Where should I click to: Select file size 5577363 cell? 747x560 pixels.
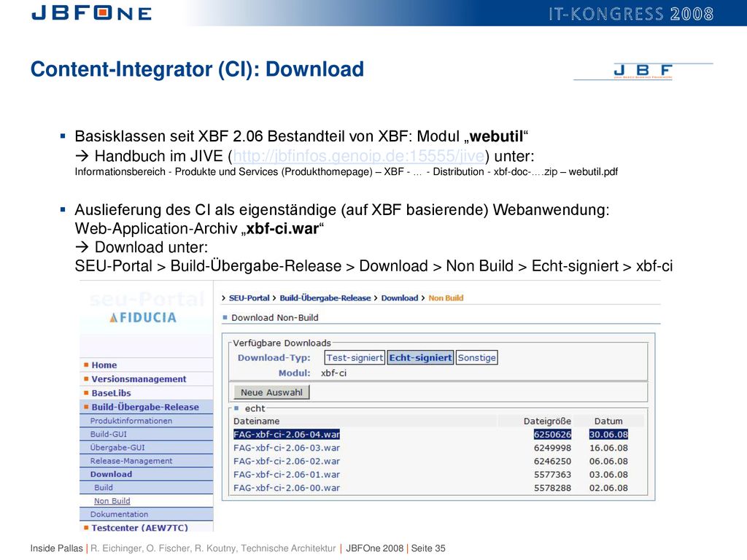pyautogui.click(x=552, y=474)
